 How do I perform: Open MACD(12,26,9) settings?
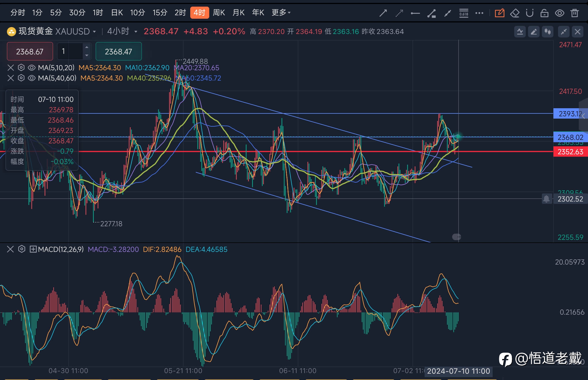point(22,249)
